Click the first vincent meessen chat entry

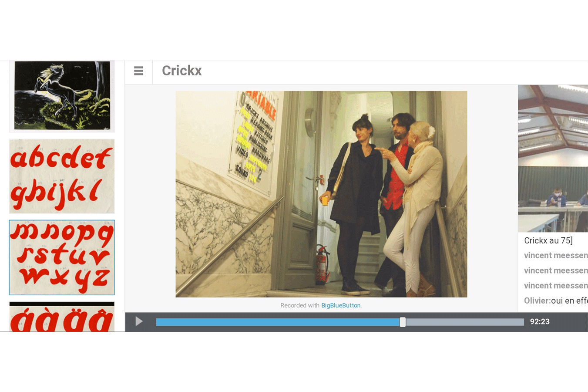pyautogui.click(x=556, y=256)
